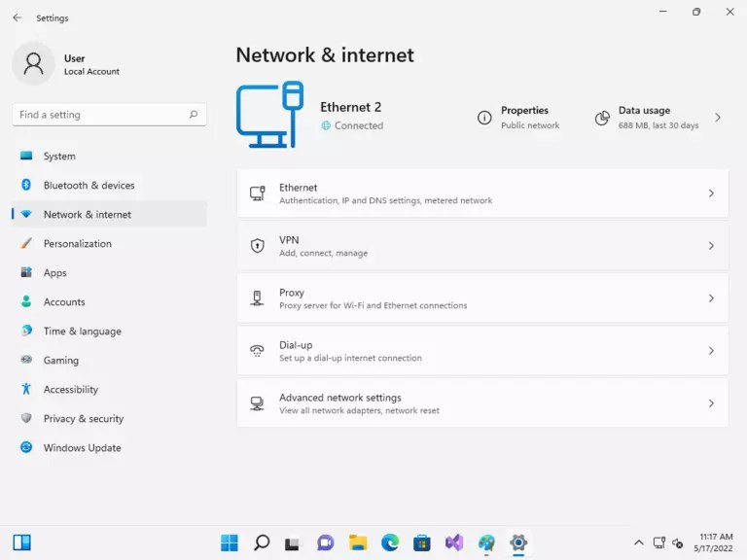Viewport: 747px width, 560px height.
Task: Expand Advanced network settings chevron
Action: (x=711, y=403)
